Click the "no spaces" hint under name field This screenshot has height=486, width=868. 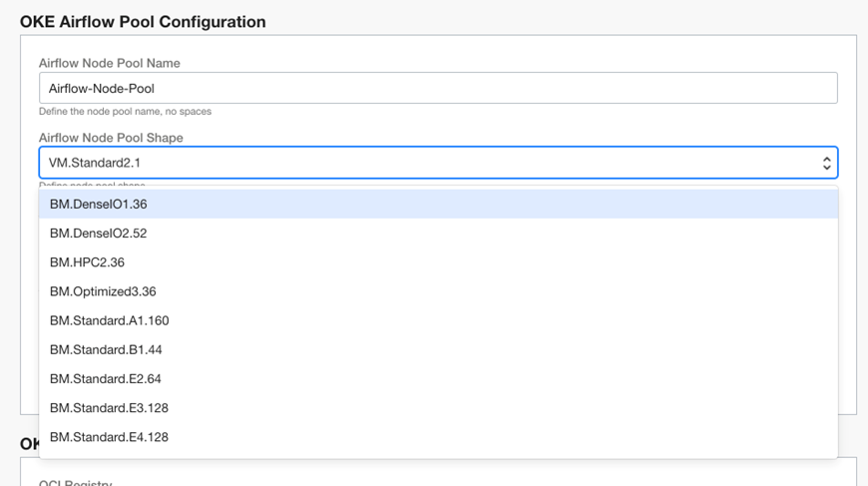pyautogui.click(x=188, y=112)
